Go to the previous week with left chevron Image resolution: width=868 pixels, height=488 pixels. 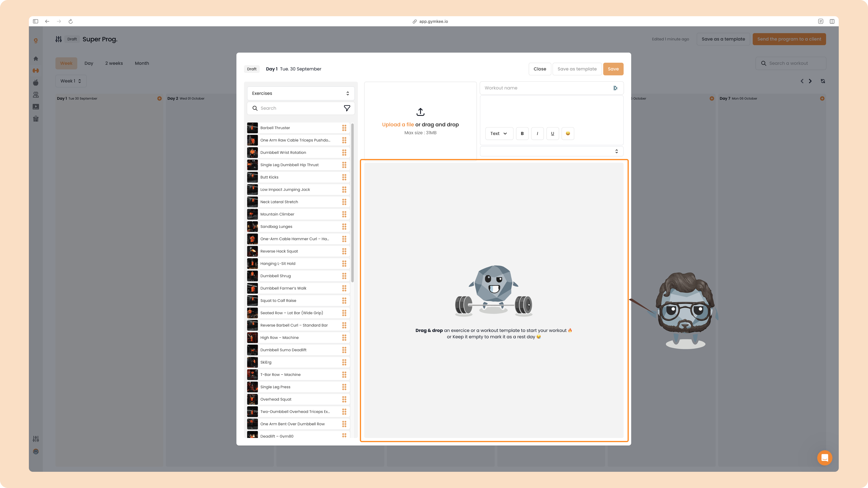802,81
